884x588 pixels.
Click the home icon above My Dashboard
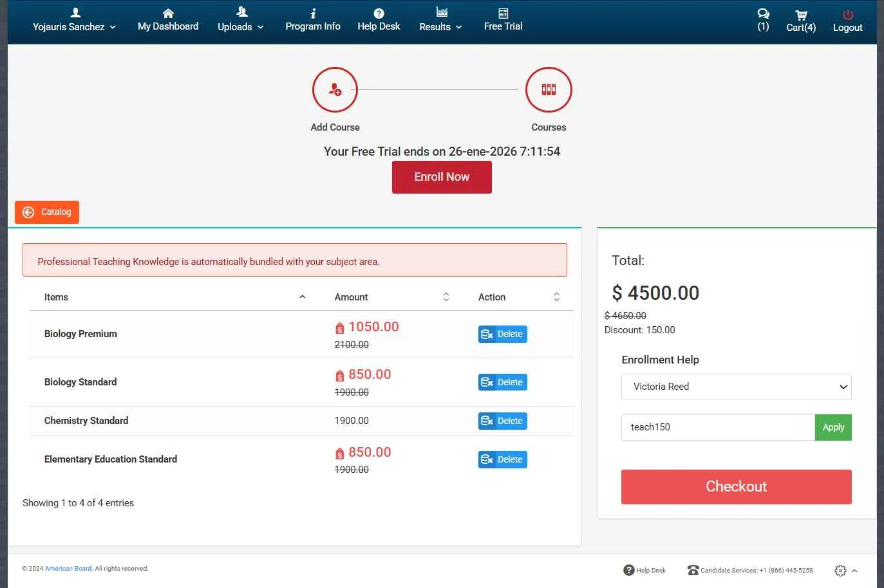[168, 13]
